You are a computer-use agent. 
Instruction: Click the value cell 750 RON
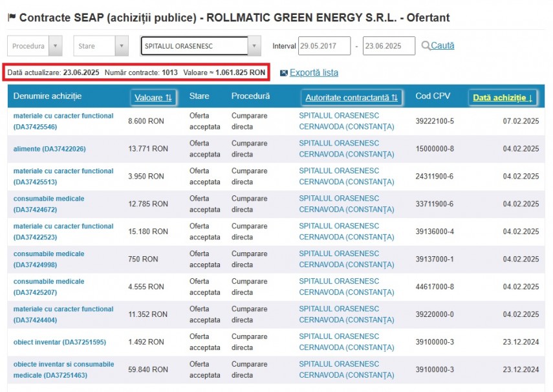coord(143,259)
